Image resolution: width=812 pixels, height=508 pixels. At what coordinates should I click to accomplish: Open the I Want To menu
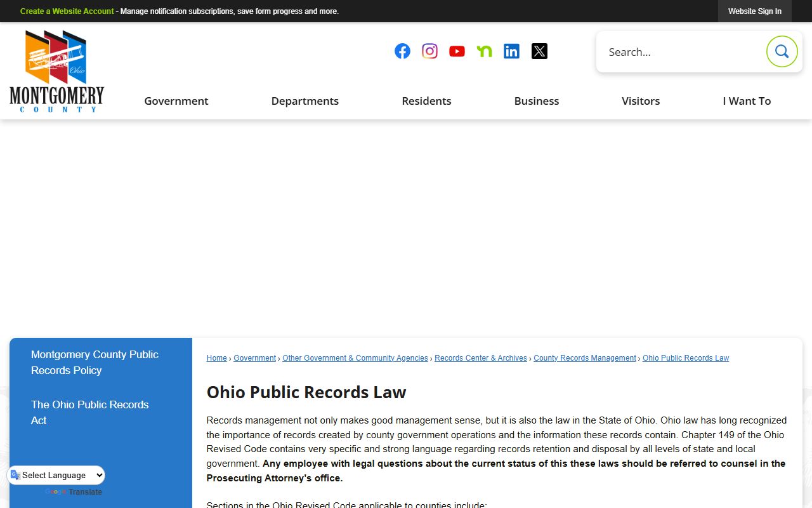tap(747, 101)
